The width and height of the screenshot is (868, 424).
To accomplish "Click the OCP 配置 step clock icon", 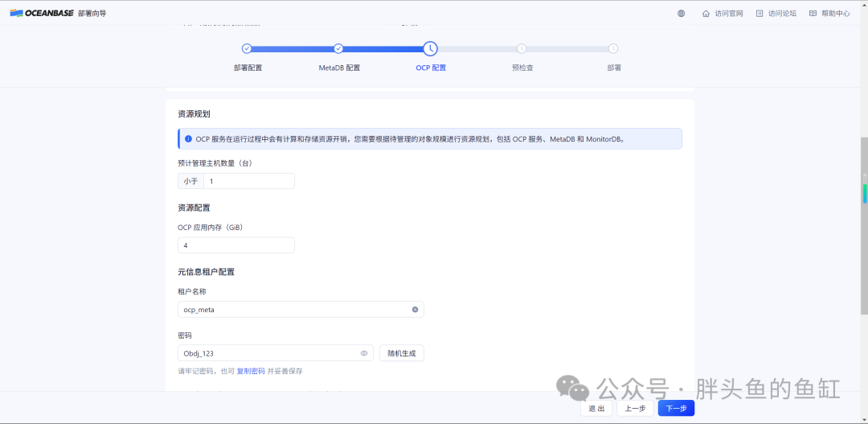I will pyautogui.click(x=430, y=49).
